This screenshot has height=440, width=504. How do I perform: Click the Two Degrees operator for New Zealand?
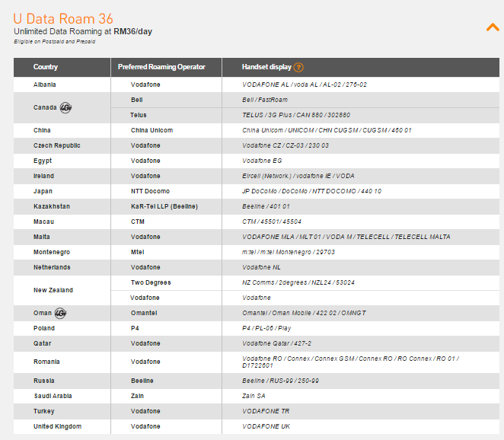pyautogui.click(x=151, y=282)
